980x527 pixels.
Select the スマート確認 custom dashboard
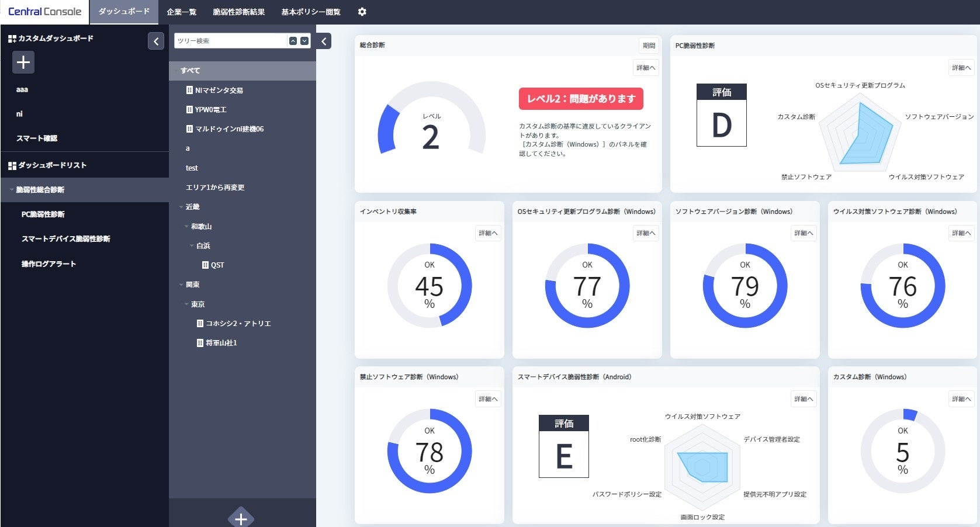coord(37,138)
